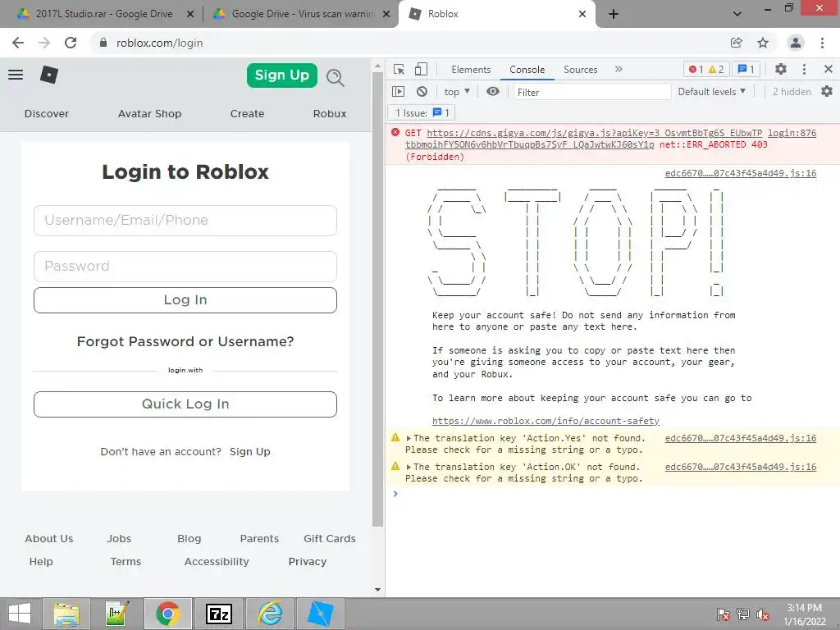Viewport: 840px width, 630px height.
Task: Open the login:876 source link
Action: coord(792,133)
